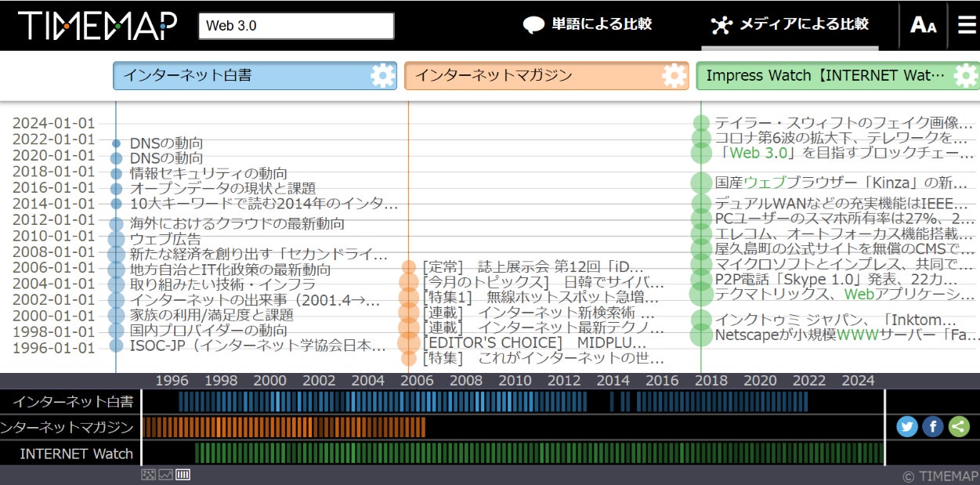The height and width of the screenshot is (485, 980).
Task: Open article 取り組みたい技術・インフラ
Action: click(222, 284)
